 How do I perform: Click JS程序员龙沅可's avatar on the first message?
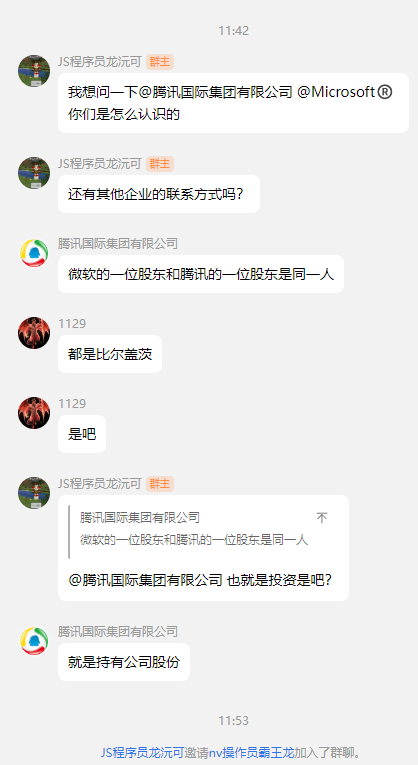click(34, 71)
